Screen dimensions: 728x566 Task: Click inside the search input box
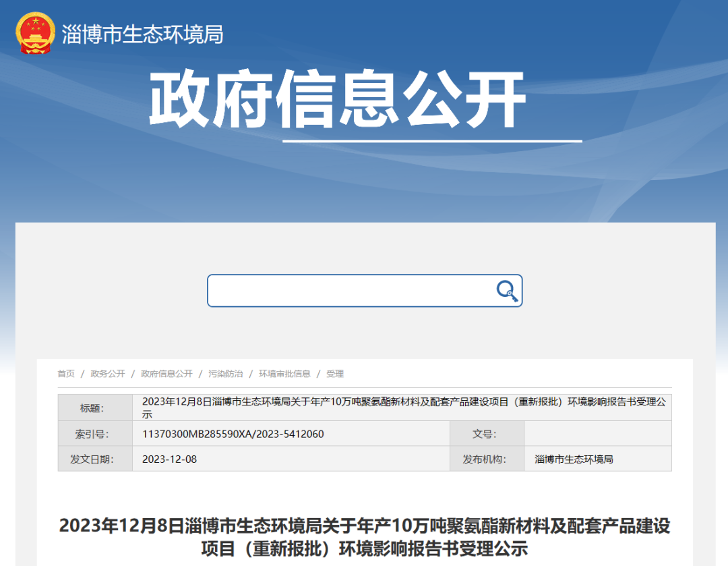351,291
